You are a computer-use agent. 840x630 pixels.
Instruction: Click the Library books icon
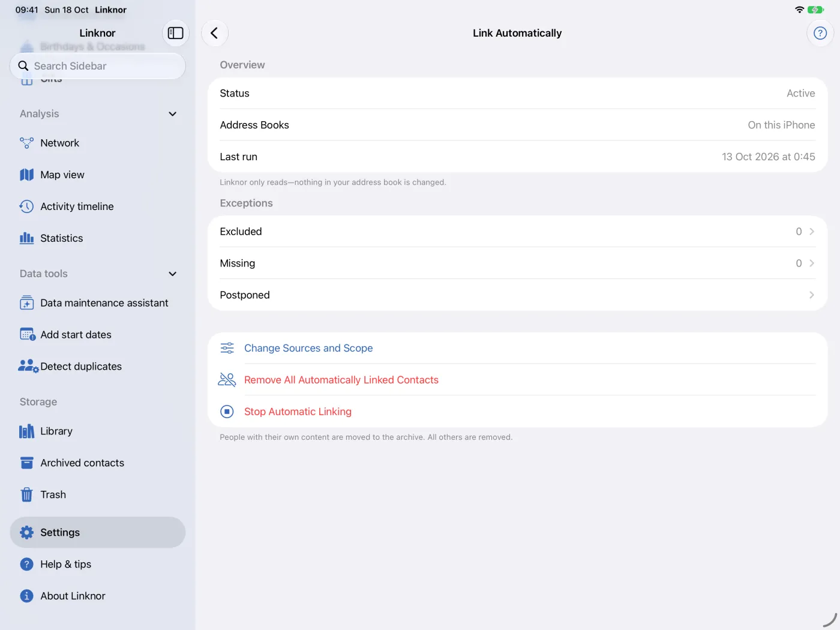[x=26, y=431]
